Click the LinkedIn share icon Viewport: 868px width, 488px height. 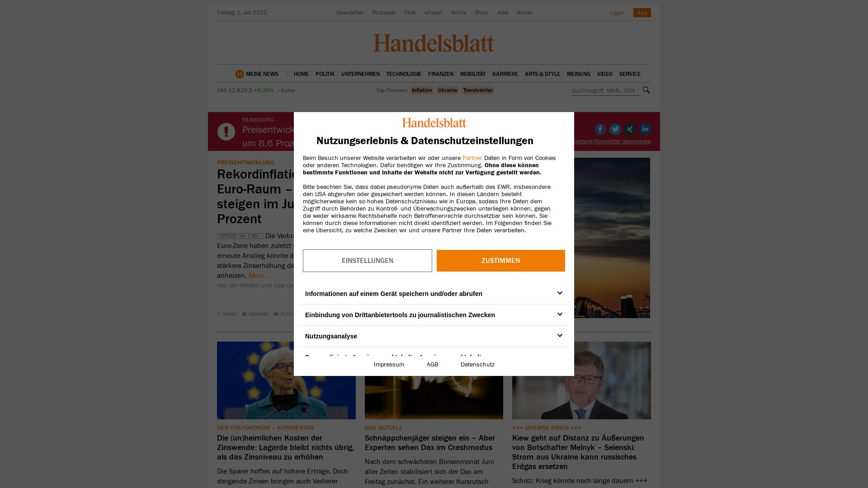644,129
